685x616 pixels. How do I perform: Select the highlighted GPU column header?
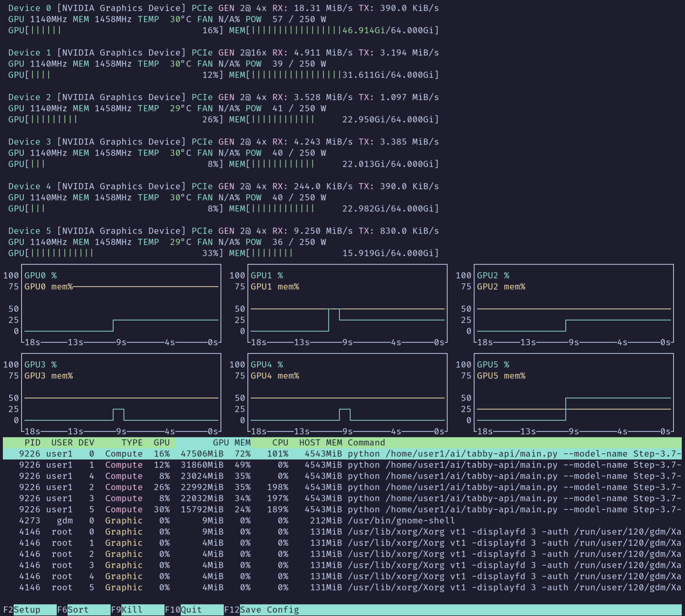pos(162,442)
